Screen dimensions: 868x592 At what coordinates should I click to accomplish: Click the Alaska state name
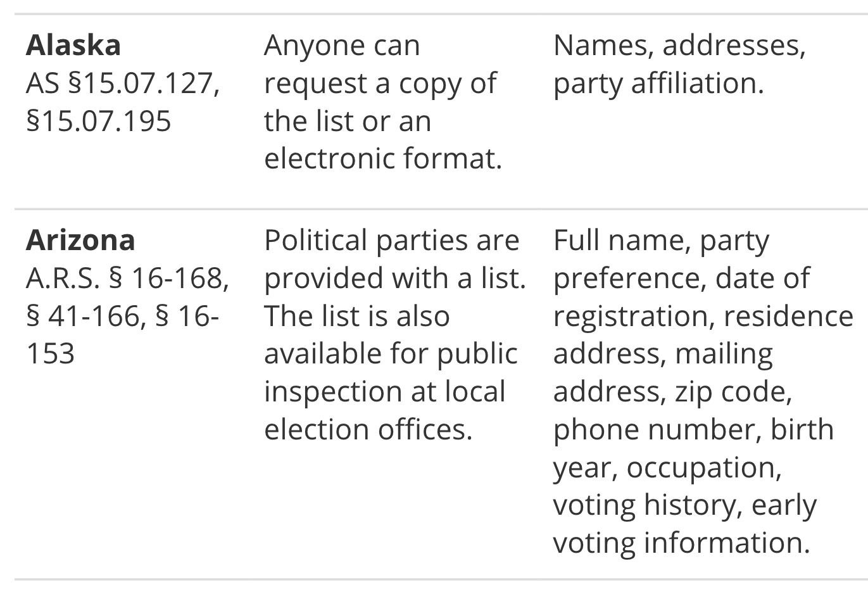tap(73, 46)
